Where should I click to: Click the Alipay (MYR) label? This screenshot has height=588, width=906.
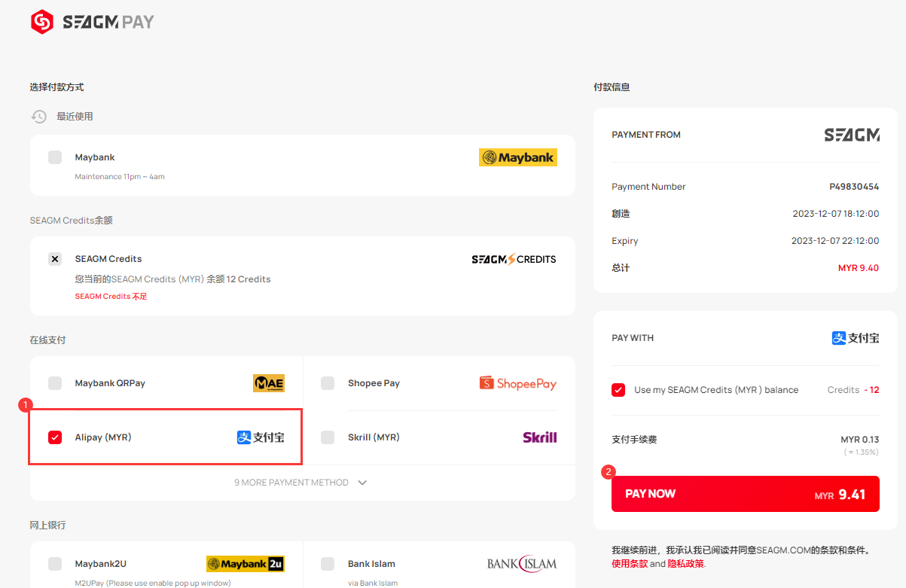click(x=103, y=437)
